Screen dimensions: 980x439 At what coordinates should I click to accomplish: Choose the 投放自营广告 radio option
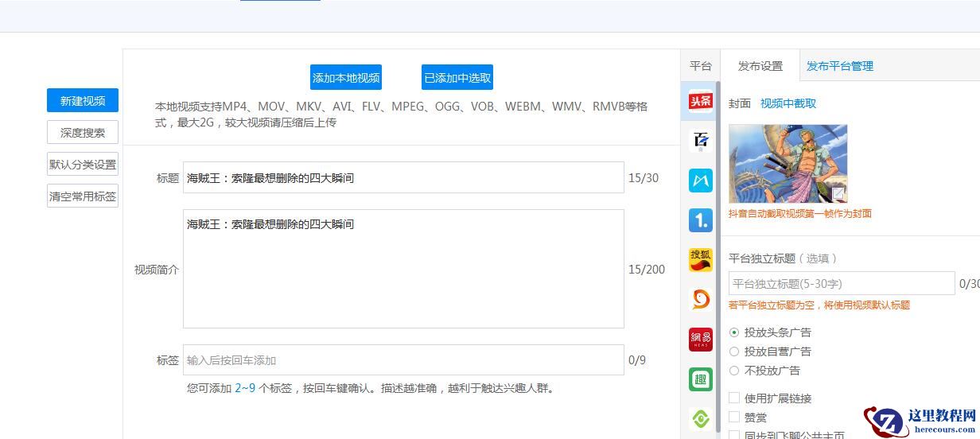pos(734,352)
